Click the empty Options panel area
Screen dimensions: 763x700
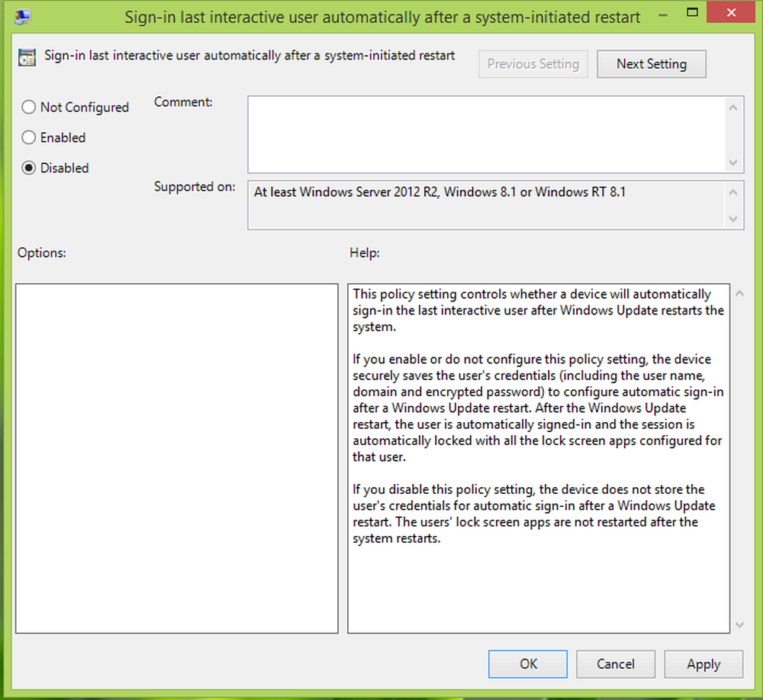pos(175,458)
